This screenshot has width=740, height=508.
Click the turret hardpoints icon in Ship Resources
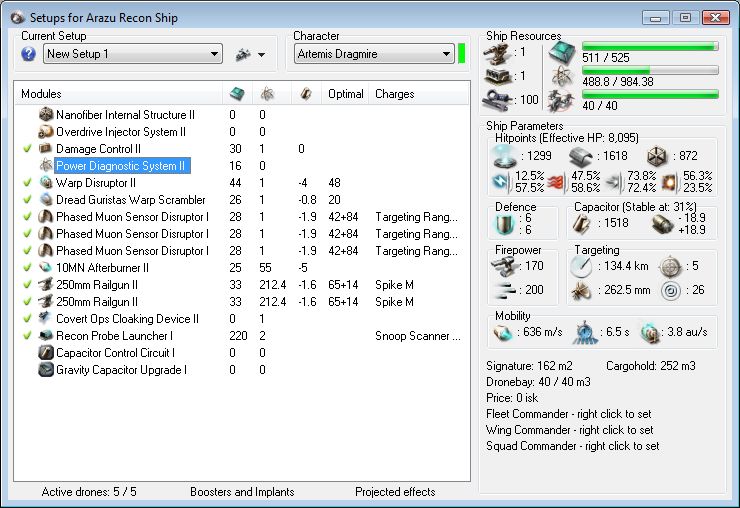tap(497, 54)
